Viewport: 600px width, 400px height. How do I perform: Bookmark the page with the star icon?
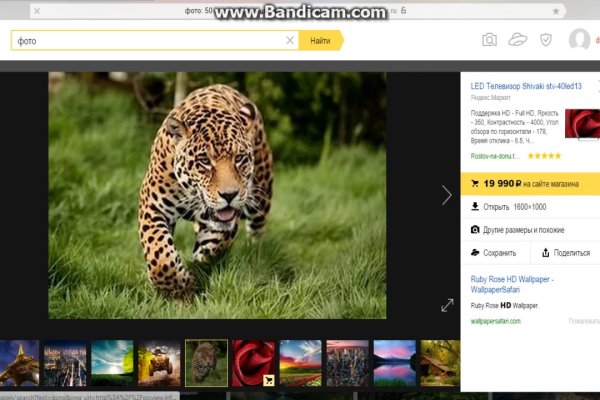pos(556,11)
